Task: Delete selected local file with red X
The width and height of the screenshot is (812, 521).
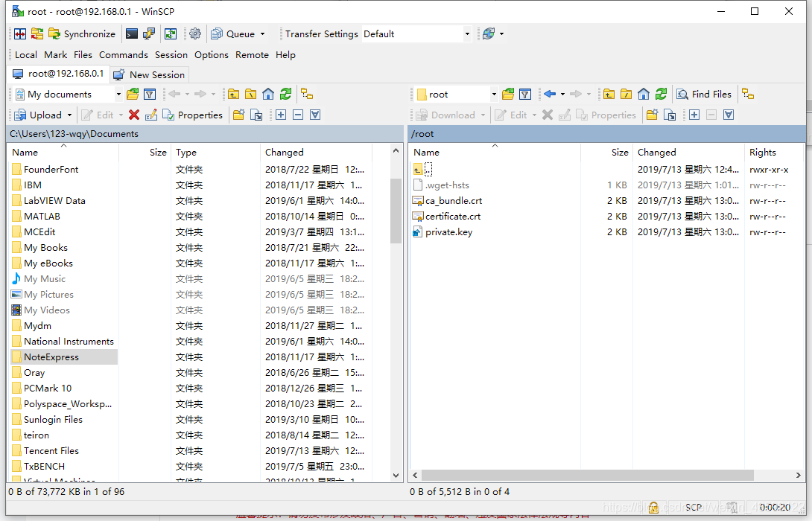Action: (x=134, y=115)
